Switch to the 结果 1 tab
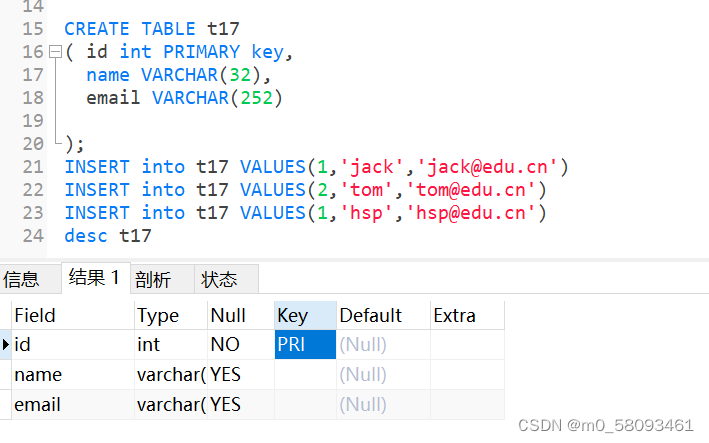This screenshot has height=443, width=709. click(x=95, y=278)
